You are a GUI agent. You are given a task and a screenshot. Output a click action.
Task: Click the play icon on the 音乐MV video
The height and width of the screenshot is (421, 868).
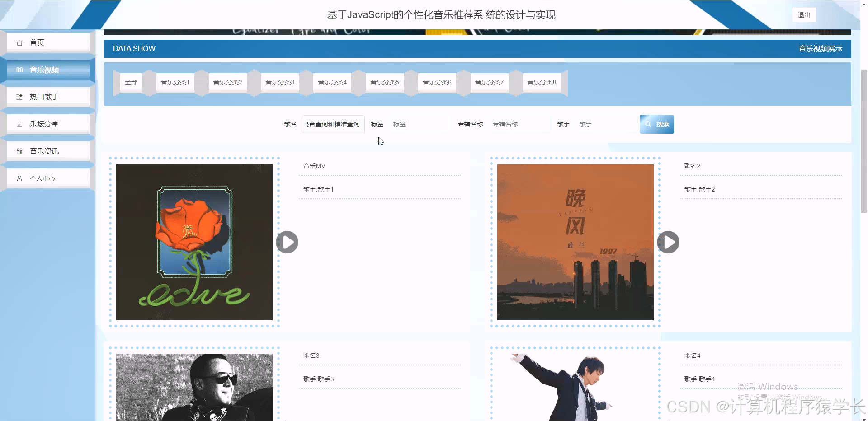click(287, 242)
